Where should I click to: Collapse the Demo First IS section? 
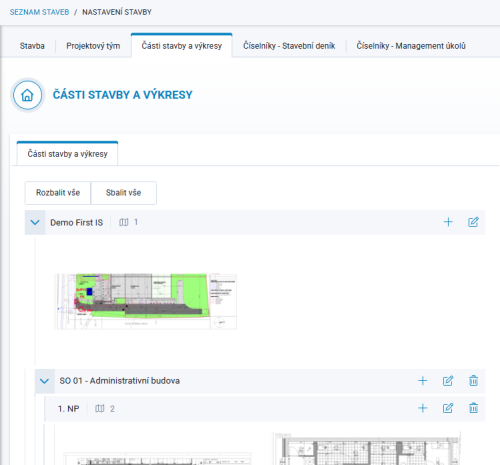(x=35, y=222)
